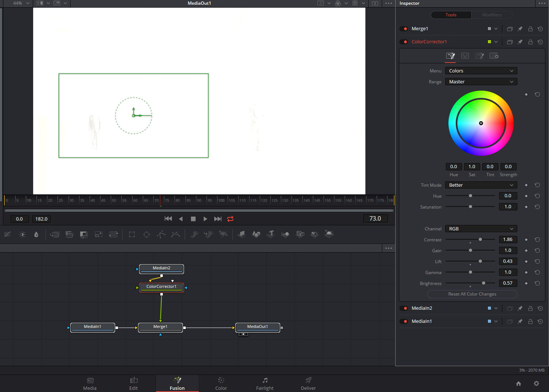Toggle MediaIn2 node enable switch
The height and width of the screenshot is (392, 549).
coord(404,308)
